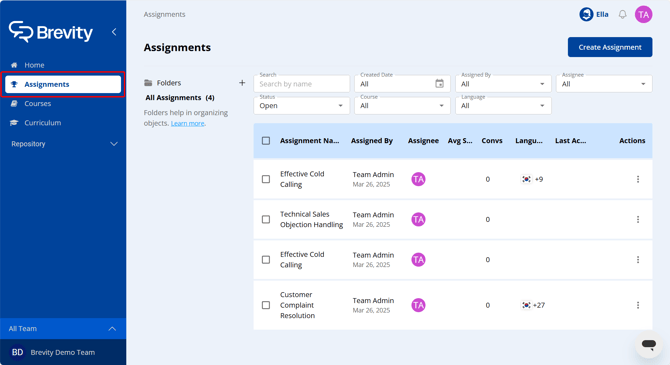The width and height of the screenshot is (670, 365).
Task: Click the BD team avatar
Action: coord(18,352)
